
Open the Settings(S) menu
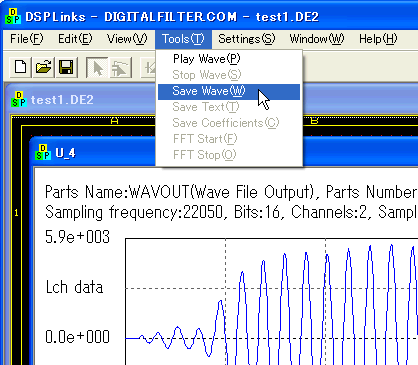[x=247, y=39]
